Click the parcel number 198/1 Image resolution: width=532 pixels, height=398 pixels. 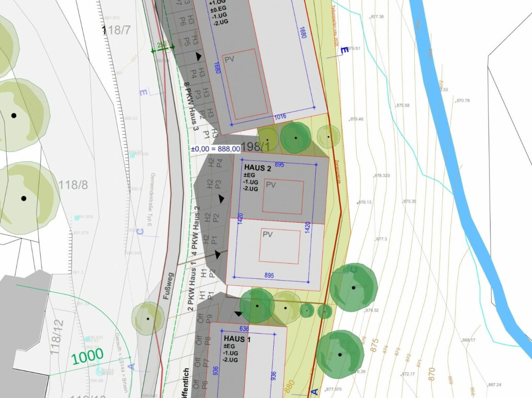[x=258, y=147]
